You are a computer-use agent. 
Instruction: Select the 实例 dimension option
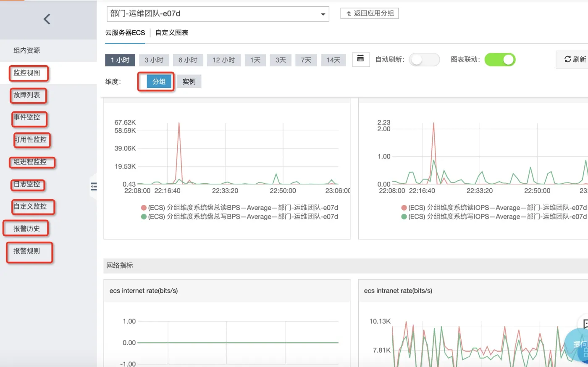pyautogui.click(x=189, y=82)
